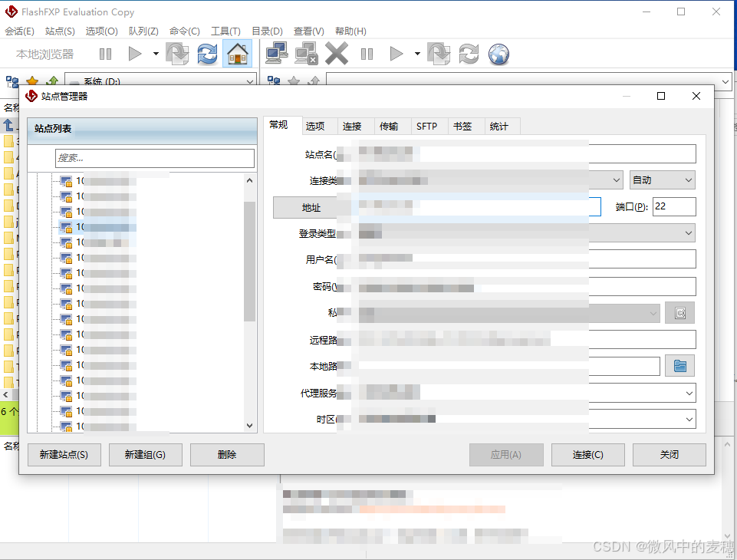The height and width of the screenshot is (560, 737).
Task: Click local browser pause icon
Action: click(105, 54)
